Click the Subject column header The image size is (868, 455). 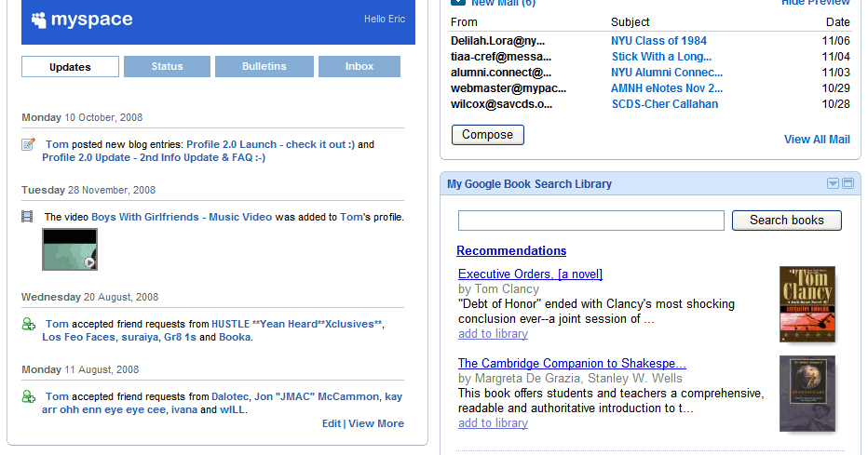[630, 22]
